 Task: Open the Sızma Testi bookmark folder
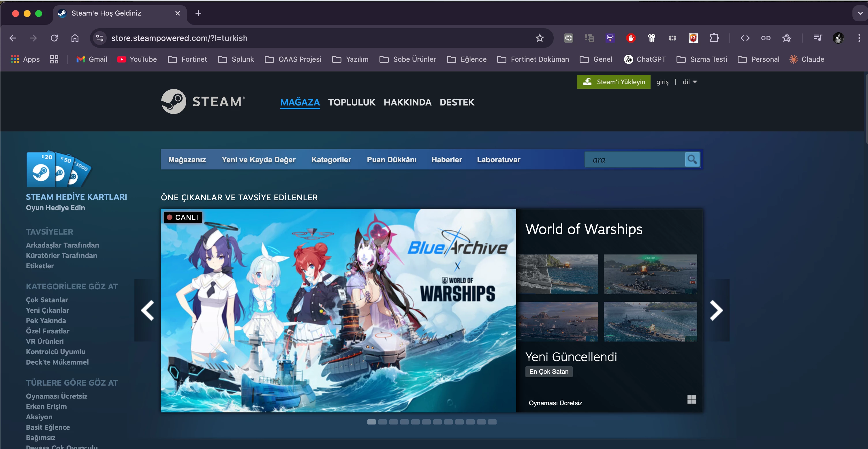click(x=702, y=59)
